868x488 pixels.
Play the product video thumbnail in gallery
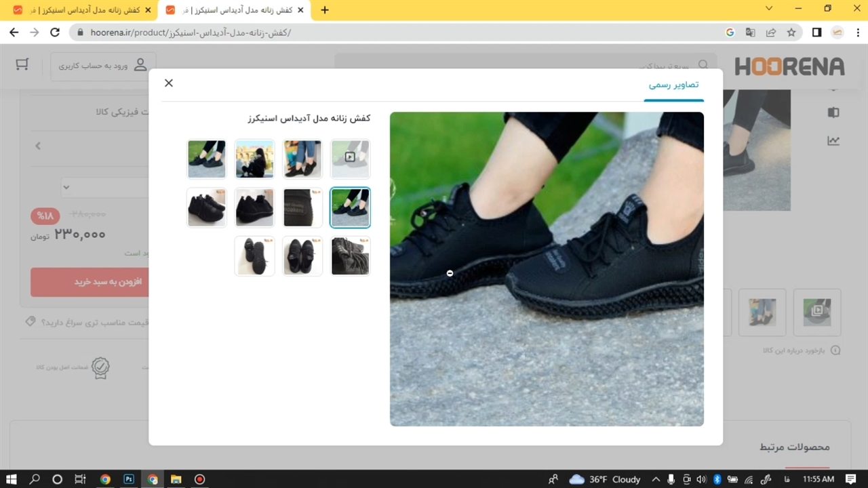350,159
